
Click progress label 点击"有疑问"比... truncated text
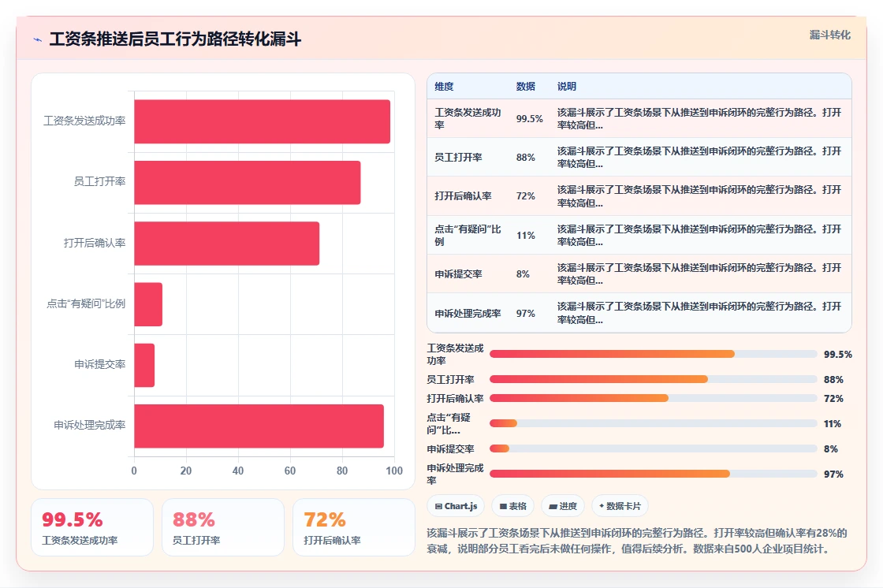(449, 423)
